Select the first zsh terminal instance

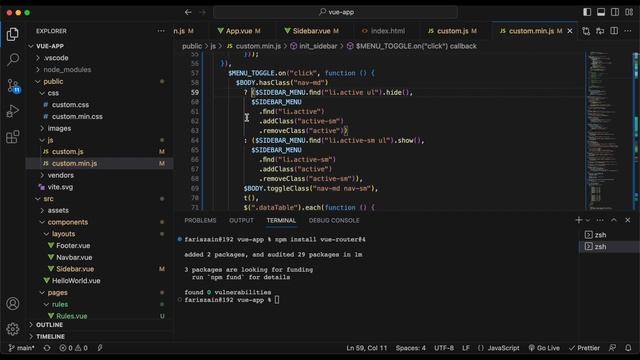608,235
